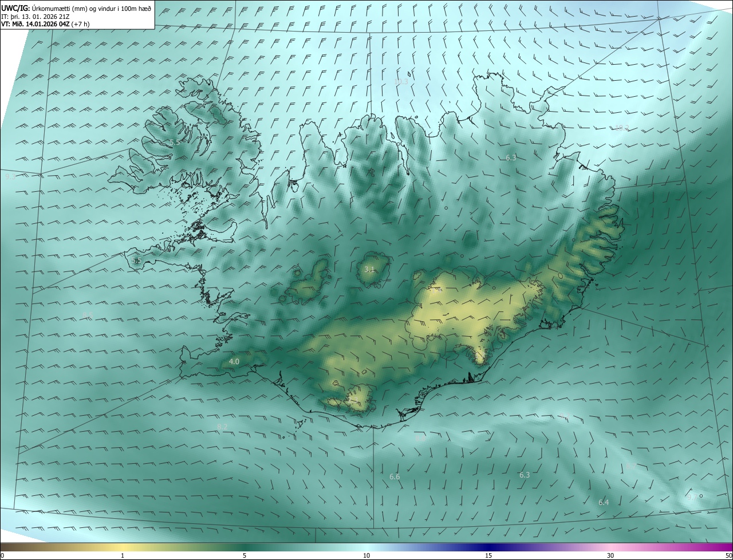The image size is (733, 560).
Task: Click the 6.4 value in the southeast sea
Action: coord(604,502)
